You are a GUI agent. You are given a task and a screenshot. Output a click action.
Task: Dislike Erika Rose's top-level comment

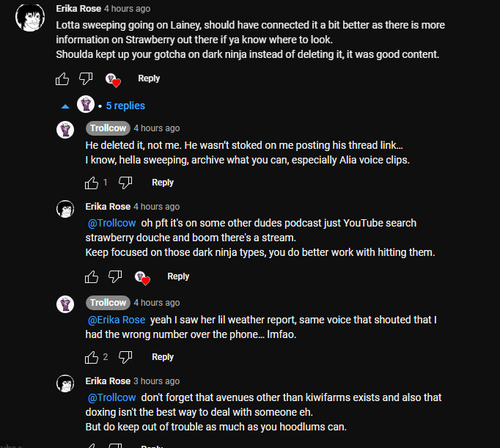[x=86, y=78]
